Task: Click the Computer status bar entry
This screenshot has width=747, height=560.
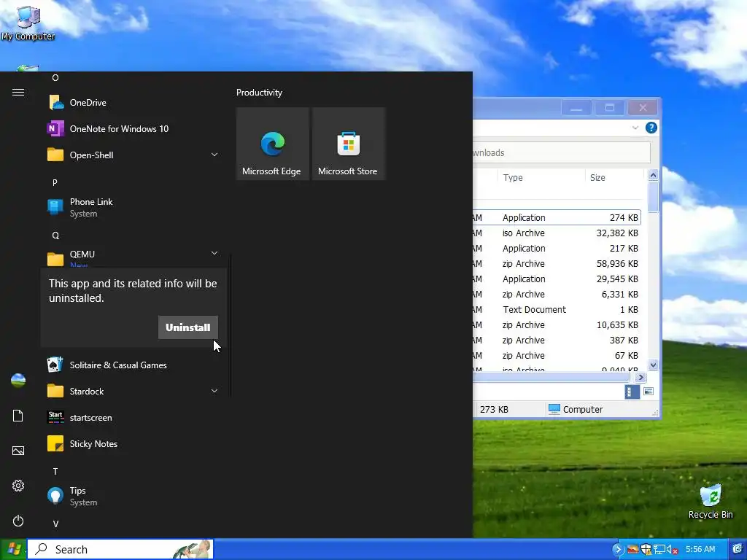Action: pyautogui.click(x=576, y=410)
